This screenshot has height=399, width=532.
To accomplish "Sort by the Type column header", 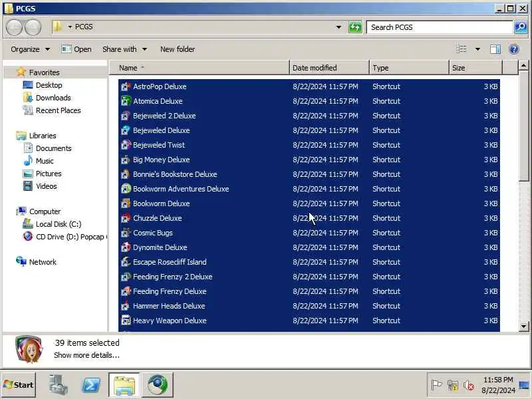I will click(409, 68).
